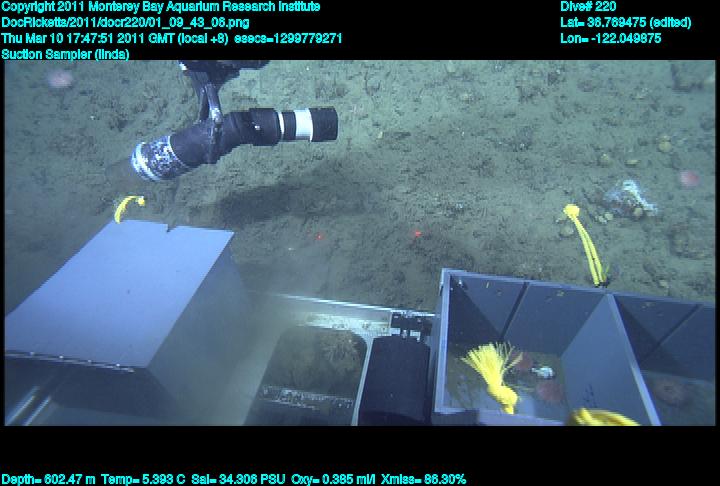The height and width of the screenshot is (486, 720).
Task: Click the 'Xmiss= 86.30%' readout
Action: point(423,480)
